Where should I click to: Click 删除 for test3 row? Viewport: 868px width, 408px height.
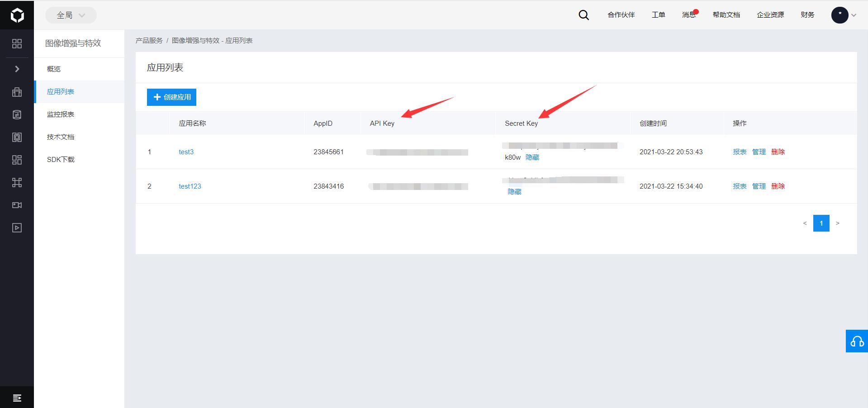tap(778, 152)
